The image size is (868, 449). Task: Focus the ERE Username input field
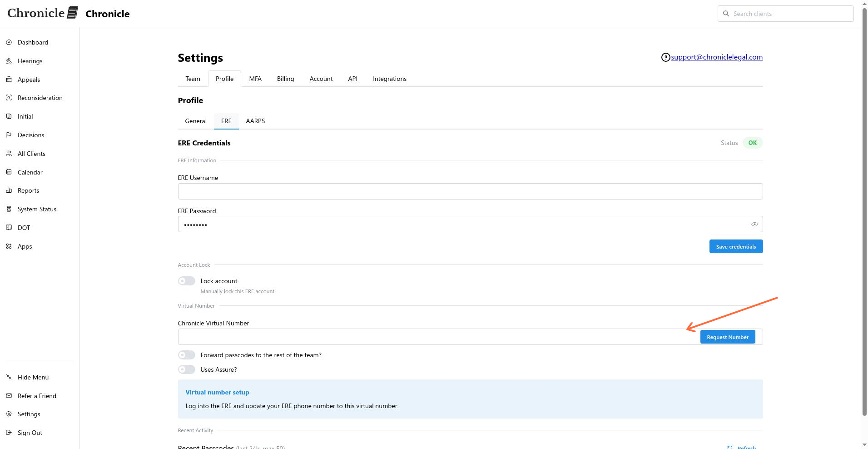(x=470, y=191)
